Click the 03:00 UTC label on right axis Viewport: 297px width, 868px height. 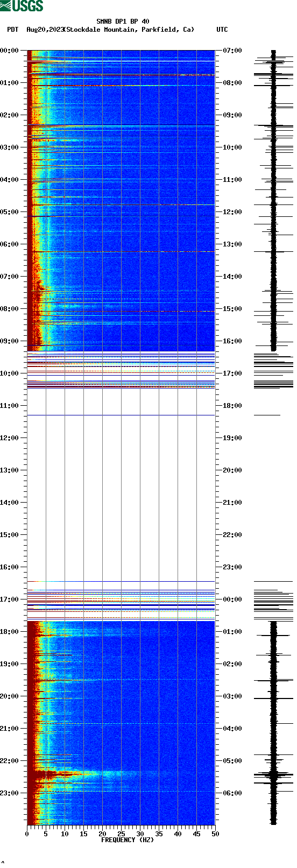(x=232, y=696)
